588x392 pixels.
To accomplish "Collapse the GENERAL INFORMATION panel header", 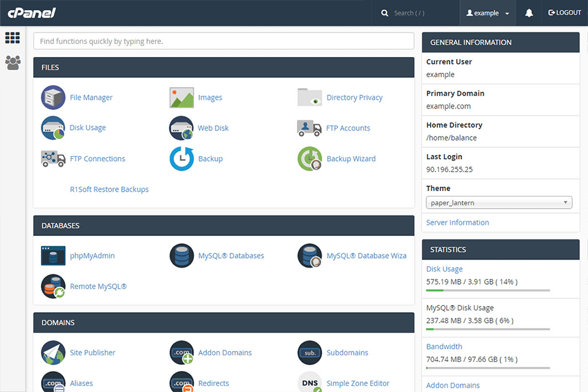I will (500, 42).
